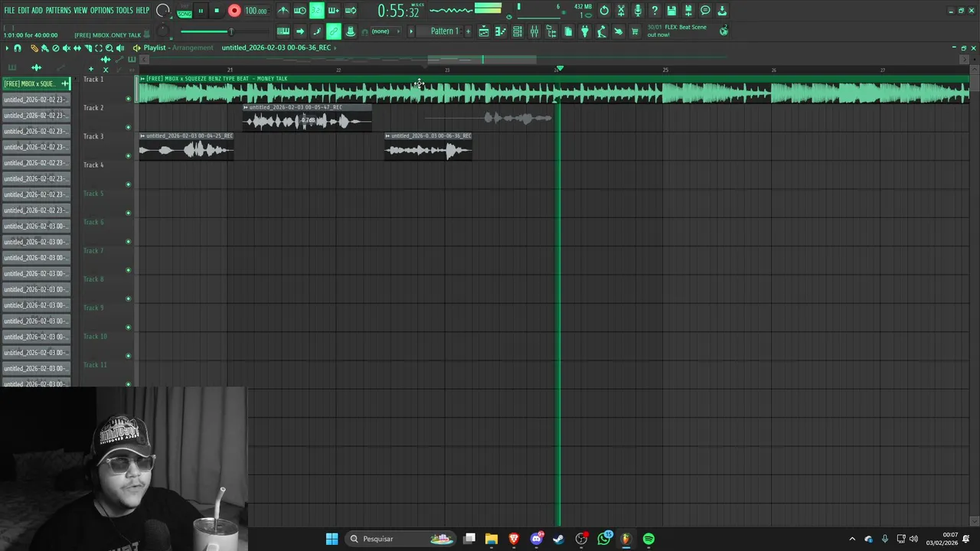Open the tempo tapper icon
The height and width of the screenshot is (551, 980).
602,31
